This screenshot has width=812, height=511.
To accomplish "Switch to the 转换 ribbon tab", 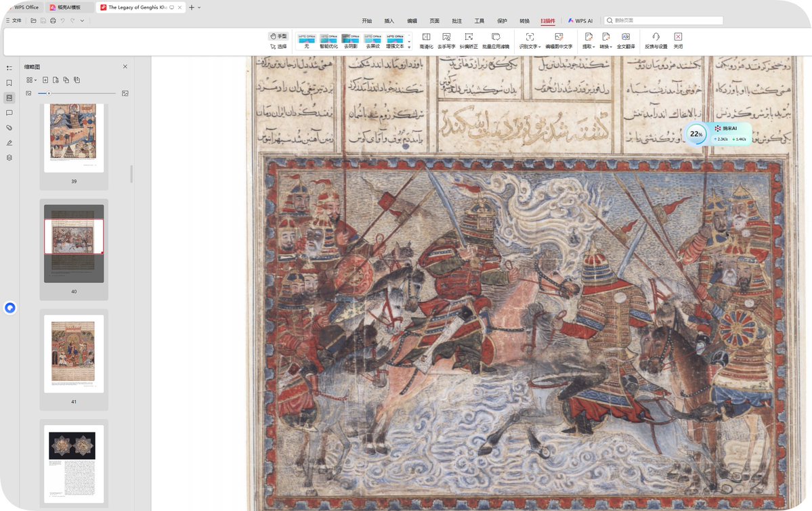I will 524,21.
